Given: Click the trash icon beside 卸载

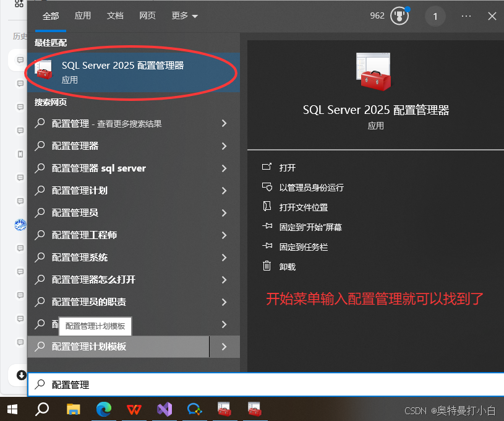Looking at the screenshot, I should point(267,266).
